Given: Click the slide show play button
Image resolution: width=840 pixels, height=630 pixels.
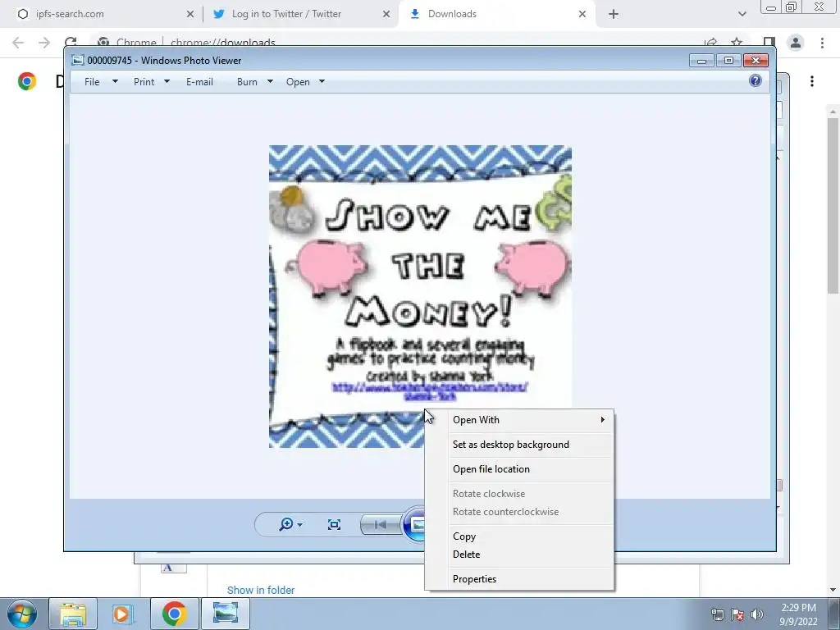Looking at the screenshot, I should point(416,524).
